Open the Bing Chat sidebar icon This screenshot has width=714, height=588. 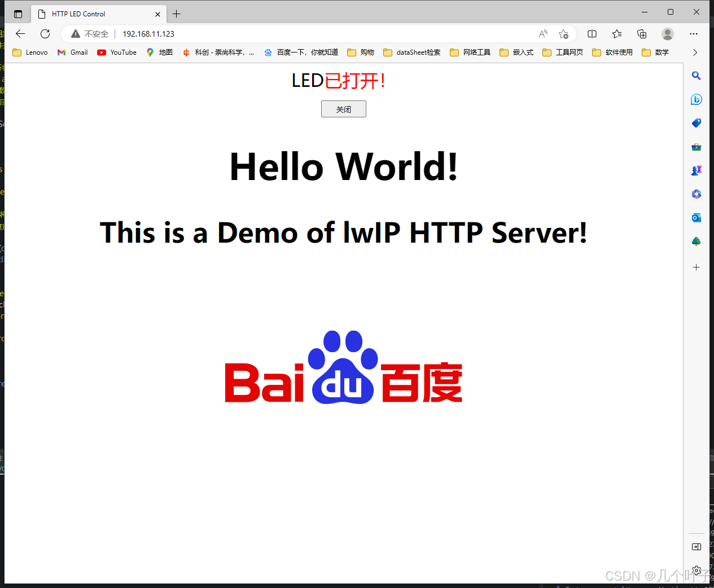click(x=697, y=99)
